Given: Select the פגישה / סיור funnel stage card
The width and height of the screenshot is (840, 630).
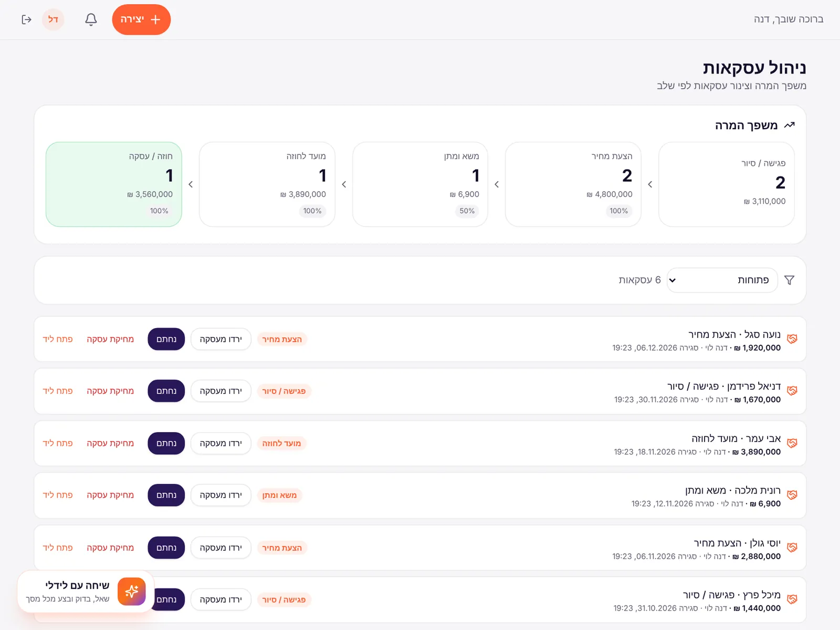Looking at the screenshot, I should 727,184.
